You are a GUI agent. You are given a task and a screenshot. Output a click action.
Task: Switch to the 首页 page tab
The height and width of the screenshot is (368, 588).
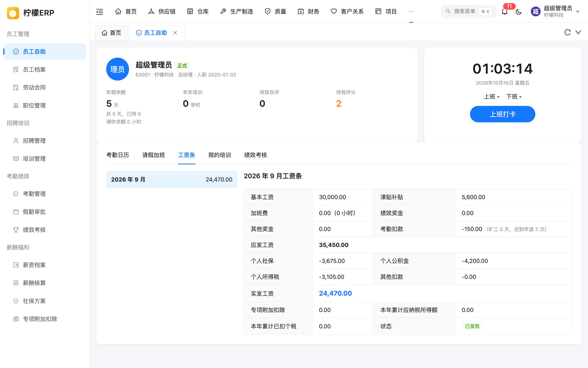coord(111,33)
